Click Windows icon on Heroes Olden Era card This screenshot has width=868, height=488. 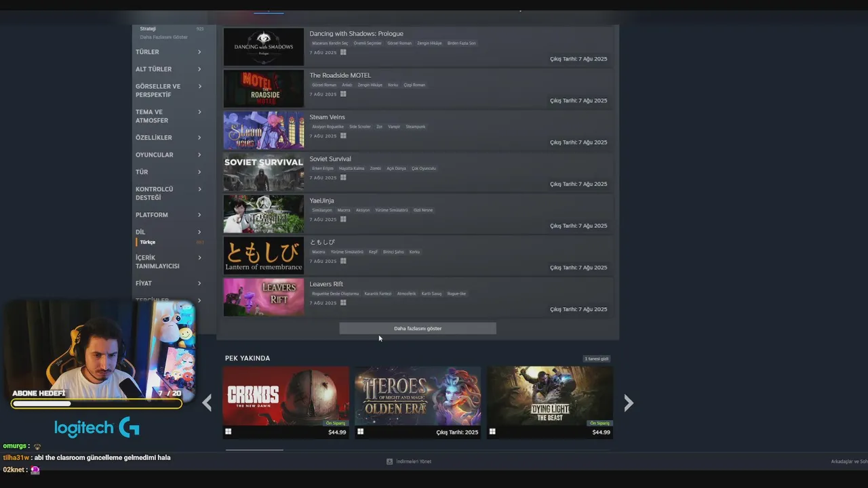(360, 431)
